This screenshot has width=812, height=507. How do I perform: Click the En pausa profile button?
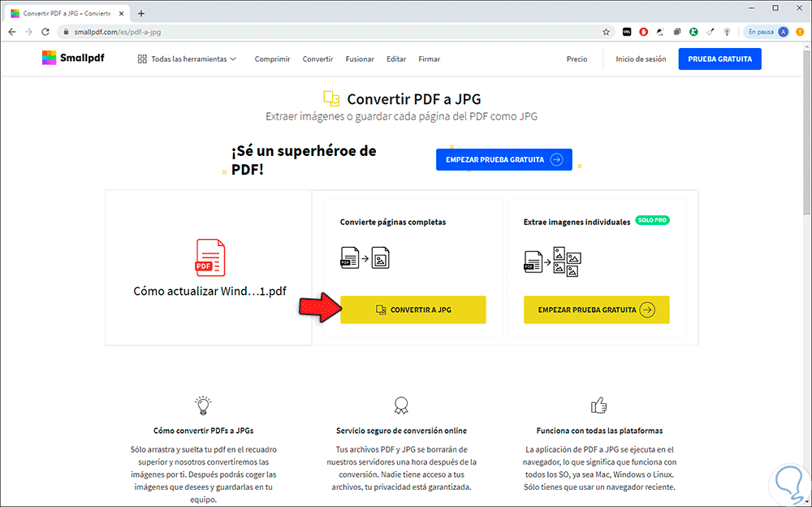[768, 32]
